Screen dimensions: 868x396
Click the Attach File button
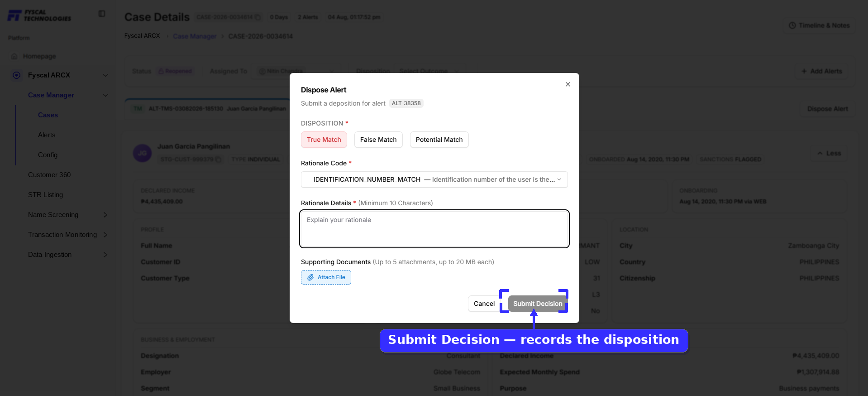pyautogui.click(x=326, y=277)
